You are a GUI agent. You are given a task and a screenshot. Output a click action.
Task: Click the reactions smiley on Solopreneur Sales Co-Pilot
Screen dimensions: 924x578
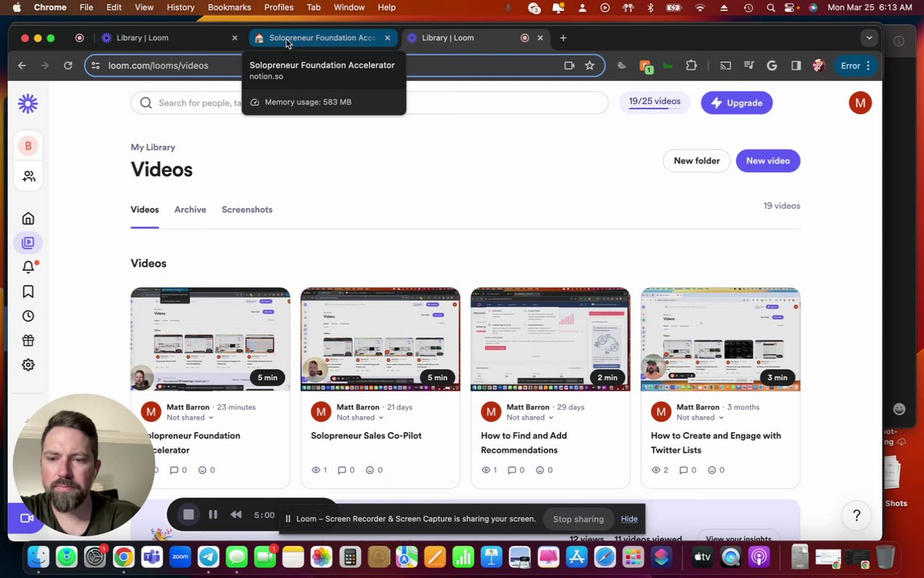click(x=374, y=470)
